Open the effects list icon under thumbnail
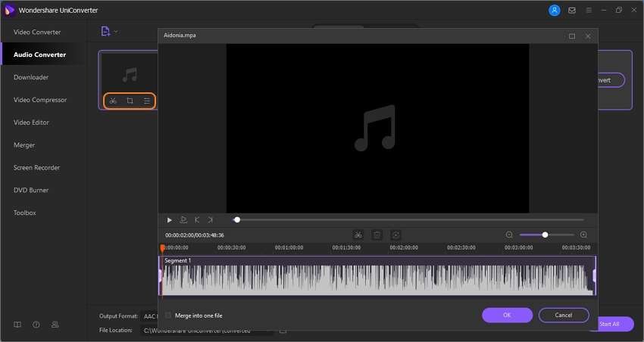 [x=147, y=101]
